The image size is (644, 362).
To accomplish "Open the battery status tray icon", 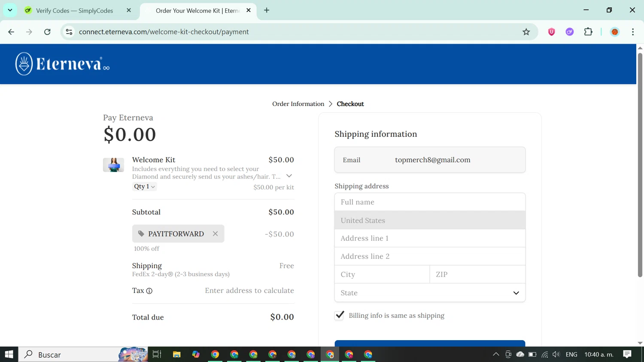I will click(532, 354).
